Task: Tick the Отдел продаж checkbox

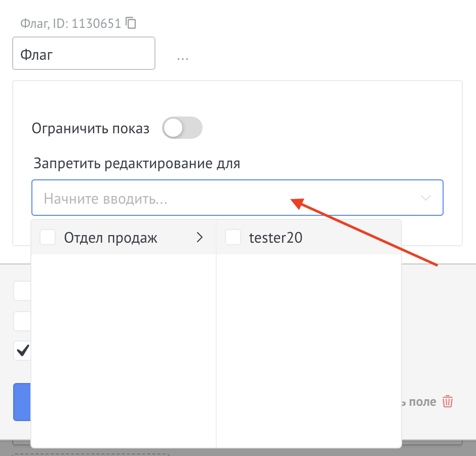Action: 47,237
